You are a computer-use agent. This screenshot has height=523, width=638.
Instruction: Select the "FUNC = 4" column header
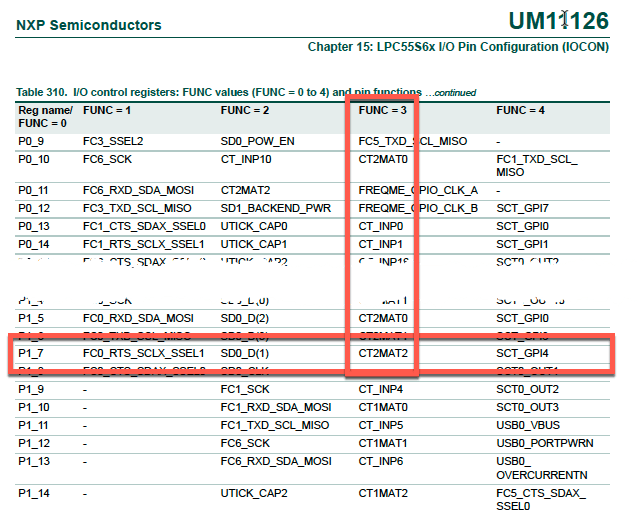520,109
